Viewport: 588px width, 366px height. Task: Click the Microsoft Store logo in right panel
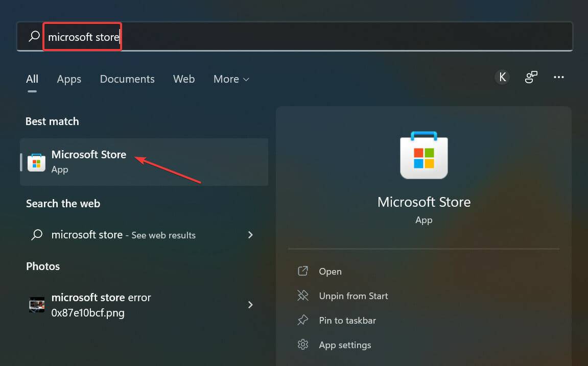pos(424,155)
